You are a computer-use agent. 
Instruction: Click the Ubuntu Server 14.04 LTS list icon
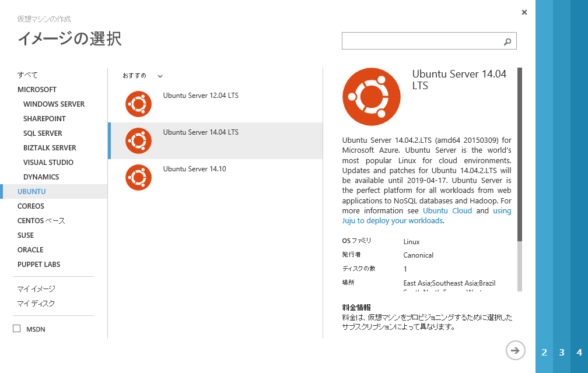click(138, 140)
